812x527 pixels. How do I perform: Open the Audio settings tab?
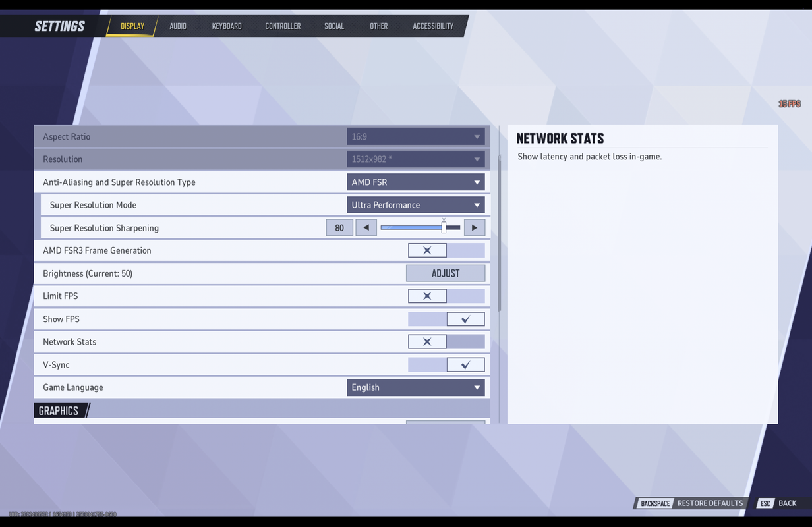(x=178, y=26)
